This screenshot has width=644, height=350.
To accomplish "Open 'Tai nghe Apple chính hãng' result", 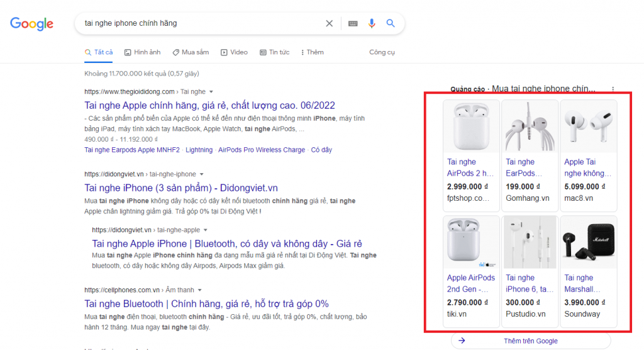I will coord(209,105).
